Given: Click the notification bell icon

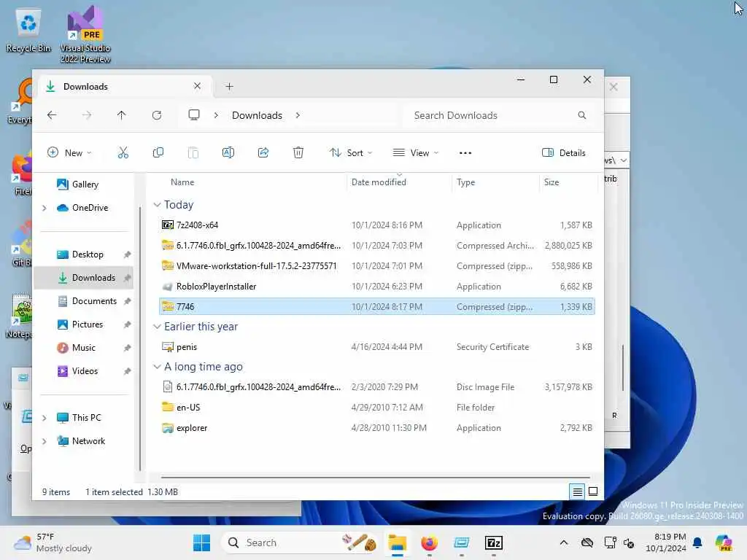Looking at the screenshot, I should pyautogui.click(x=697, y=542).
